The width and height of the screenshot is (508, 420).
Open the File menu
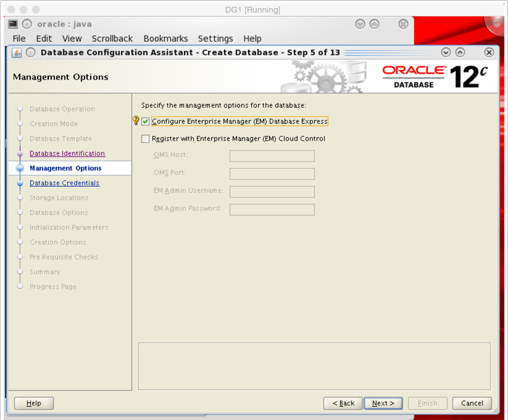[x=19, y=38]
